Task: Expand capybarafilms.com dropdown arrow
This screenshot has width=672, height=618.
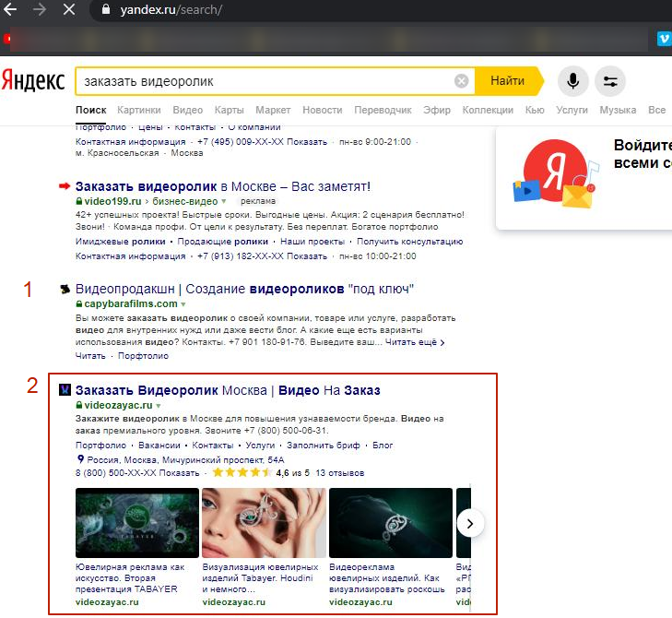Action: [183, 304]
